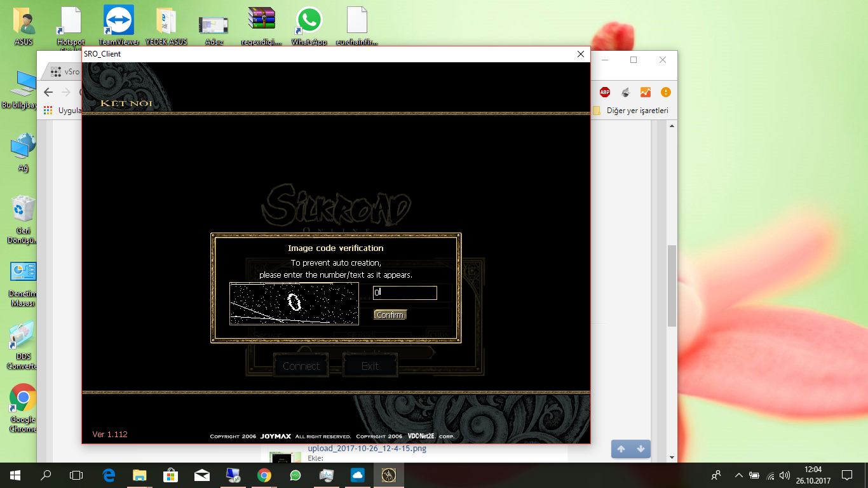Image resolution: width=868 pixels, height=488 pixels.
Task: Open the Adsız image file on desktop
Action: 214,30
